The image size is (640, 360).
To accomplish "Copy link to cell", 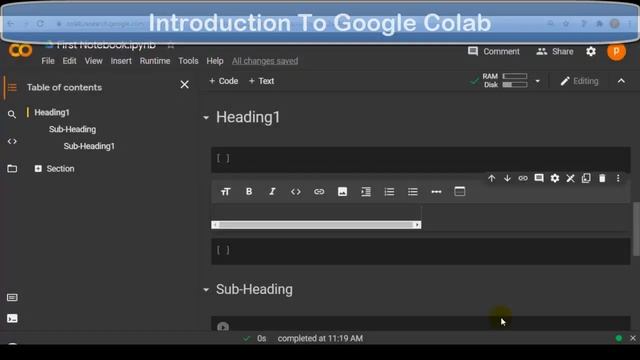I will click(x=523, y=178).
